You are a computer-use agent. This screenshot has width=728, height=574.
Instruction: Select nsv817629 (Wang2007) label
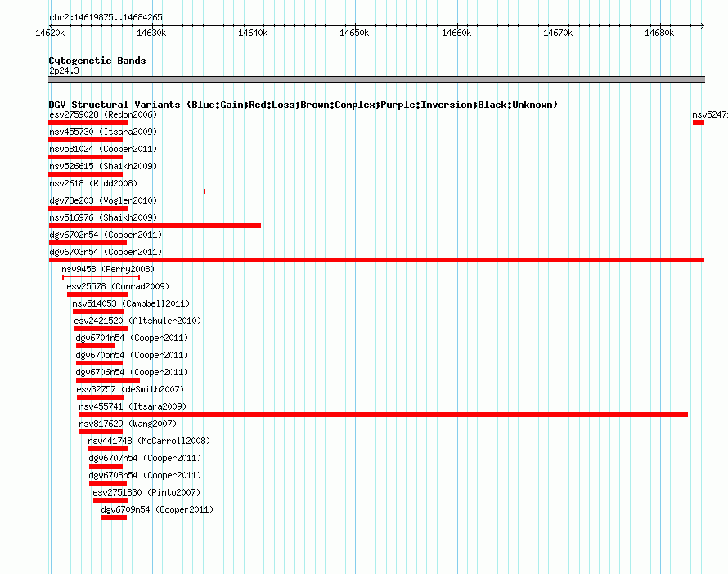[128, 424]
